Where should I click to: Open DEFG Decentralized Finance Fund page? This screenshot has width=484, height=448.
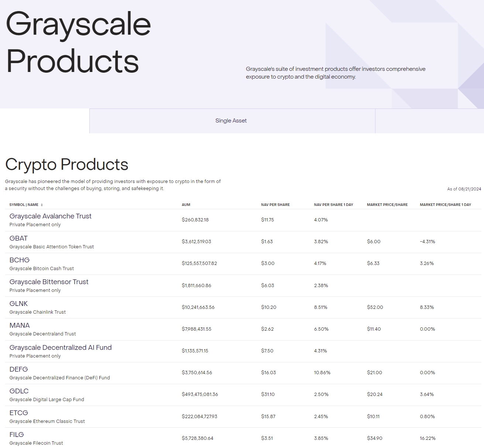[x=19, y=369]
